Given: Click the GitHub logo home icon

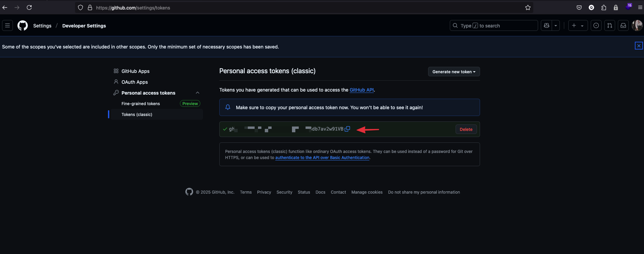Looking at the screenshot, I should pyautogui.click(x=23, y=26).
